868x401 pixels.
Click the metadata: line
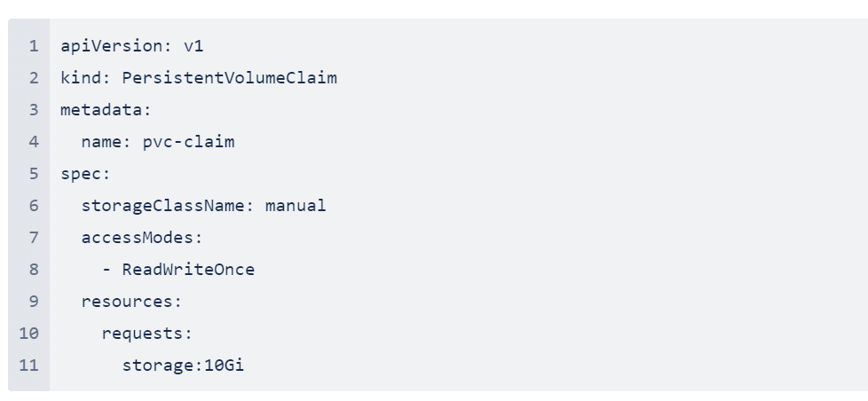tap(106, 110)
